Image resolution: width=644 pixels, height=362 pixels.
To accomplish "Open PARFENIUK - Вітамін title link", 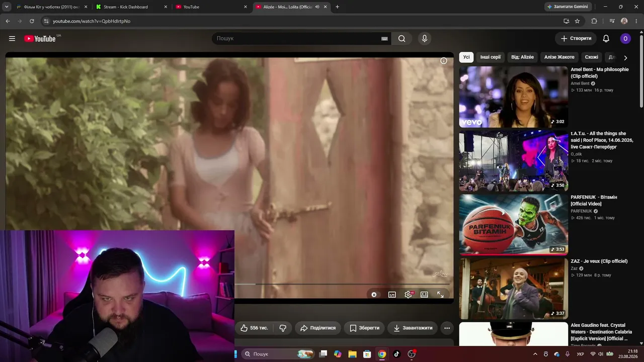I will point(594,201).
